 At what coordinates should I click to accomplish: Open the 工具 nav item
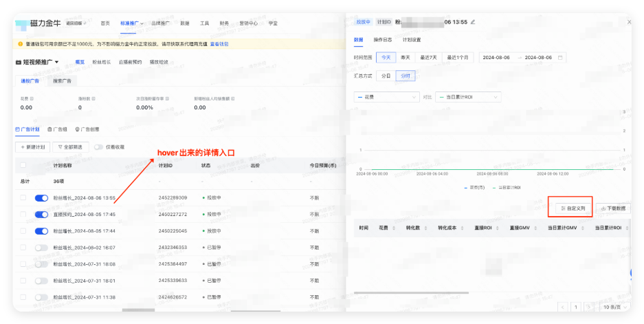(x=205, y=23)
